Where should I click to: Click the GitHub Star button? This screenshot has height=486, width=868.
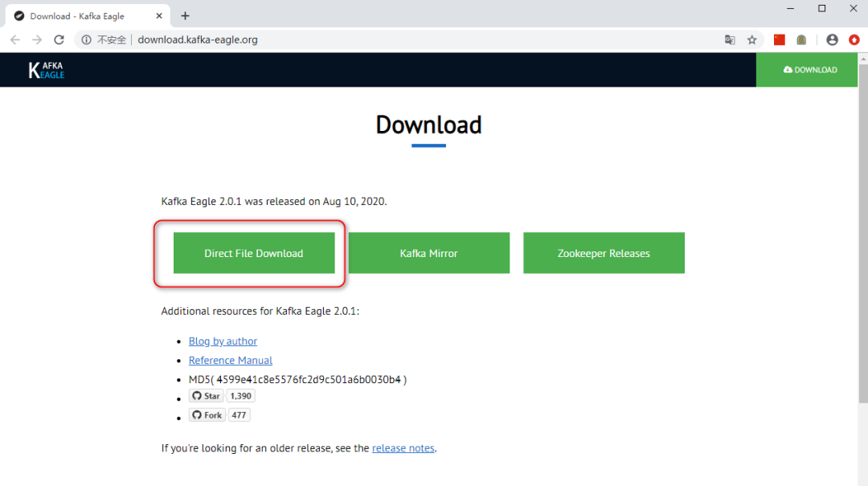[x=206, y=396]
